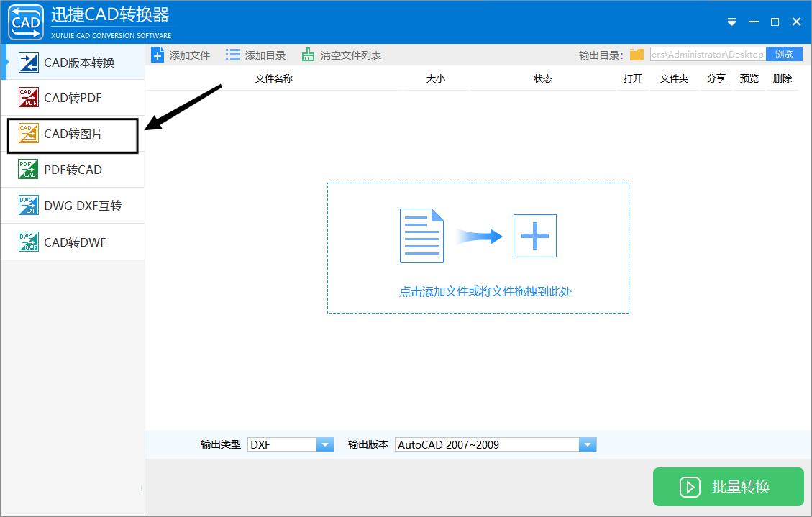The height and width of the screenshot is (517, 812).
Task: Switch to PDF转CAD mode
Action: 30,170
